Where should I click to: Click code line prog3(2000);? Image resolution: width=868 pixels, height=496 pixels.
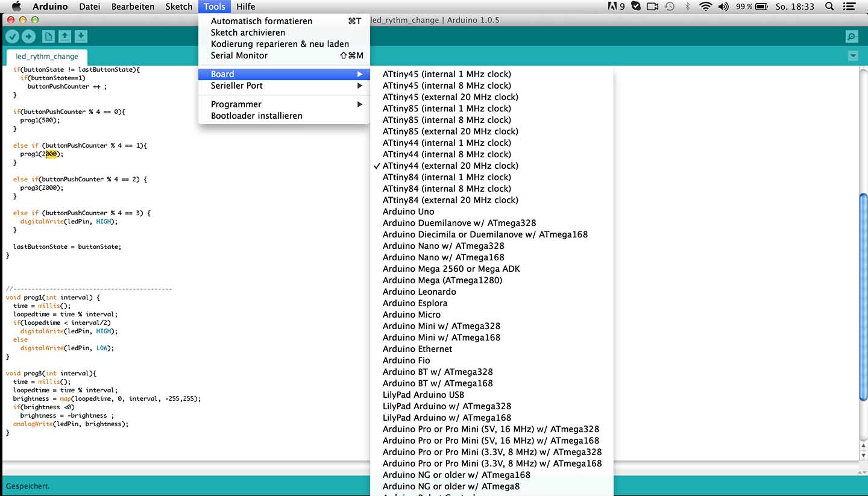[42, 188]
